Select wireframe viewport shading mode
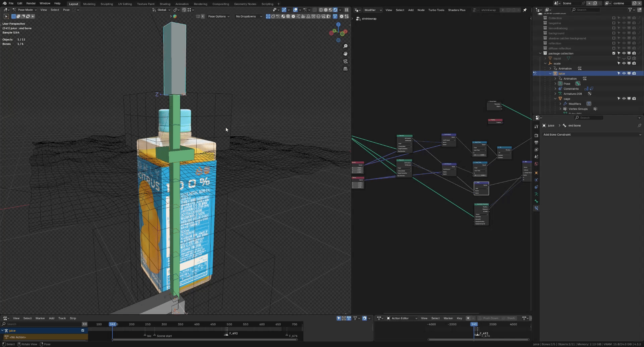 coord(321,10)
